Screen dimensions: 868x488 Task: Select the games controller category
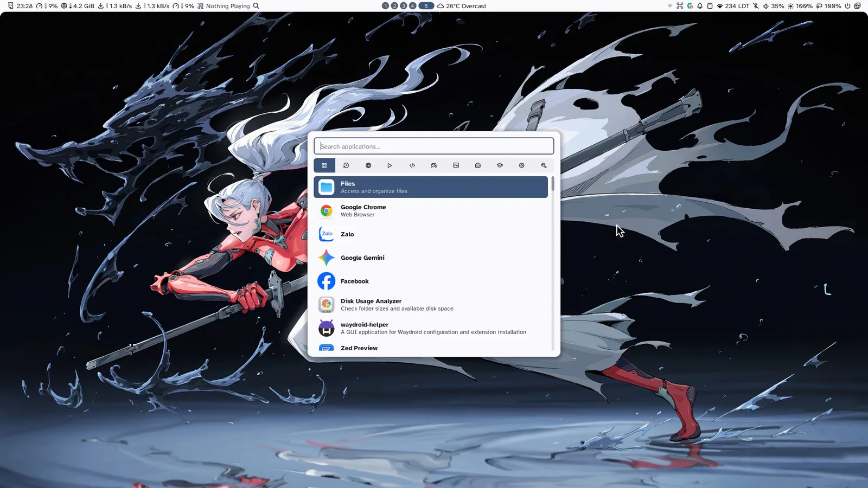tap(434, 165)
